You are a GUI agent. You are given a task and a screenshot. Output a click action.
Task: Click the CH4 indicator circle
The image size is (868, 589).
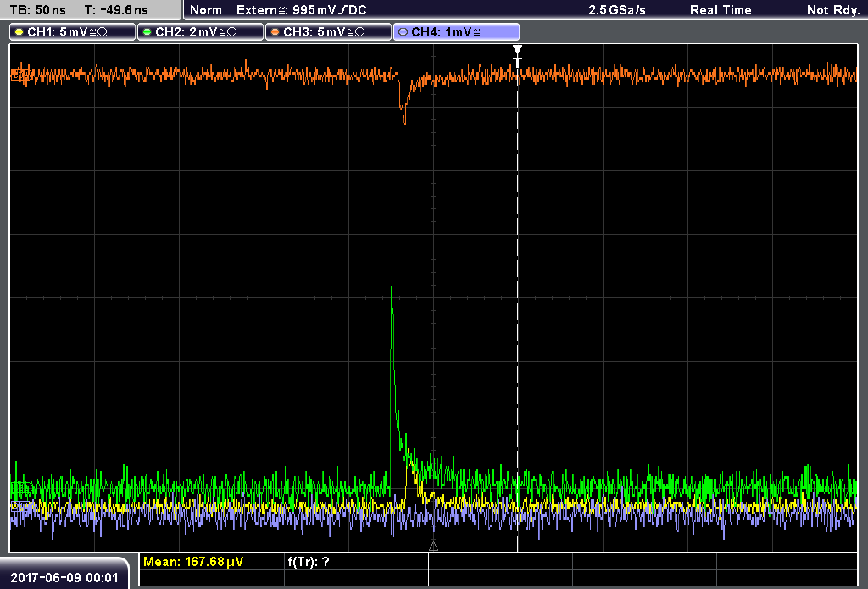point(403,32)
